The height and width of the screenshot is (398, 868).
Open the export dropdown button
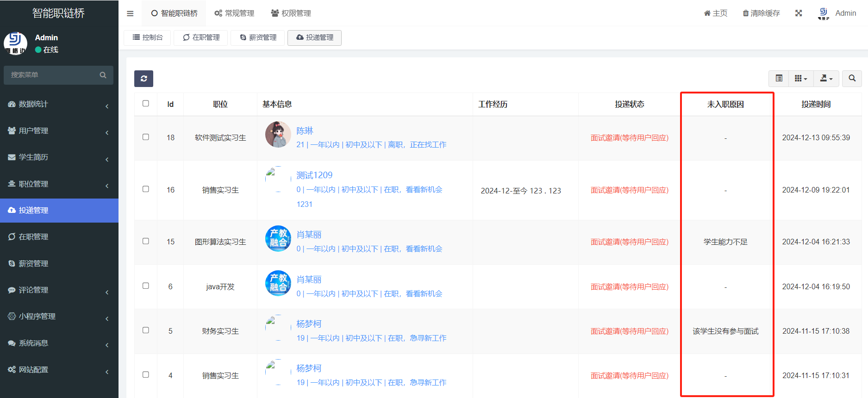[x=826, y=79]
